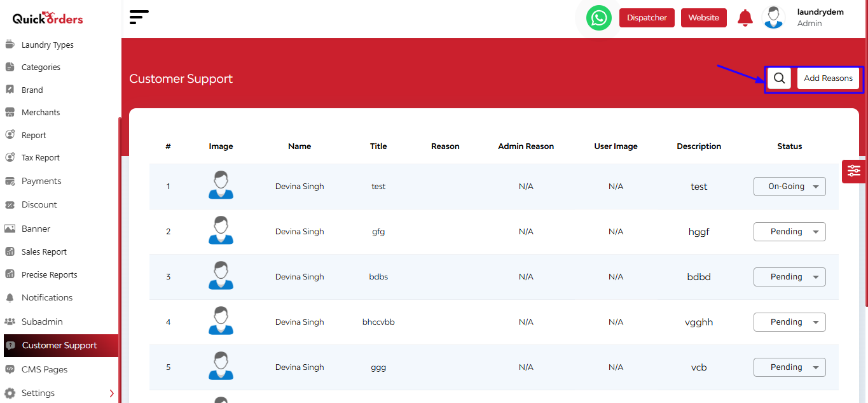
Task: Click the QuickOrders logo
Action: point(48,18)
